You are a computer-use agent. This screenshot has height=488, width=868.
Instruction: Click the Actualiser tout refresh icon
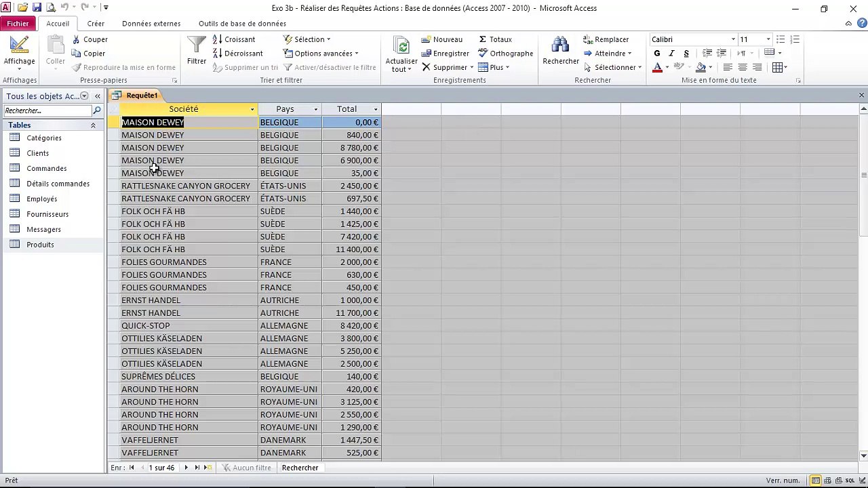point(401,45)
